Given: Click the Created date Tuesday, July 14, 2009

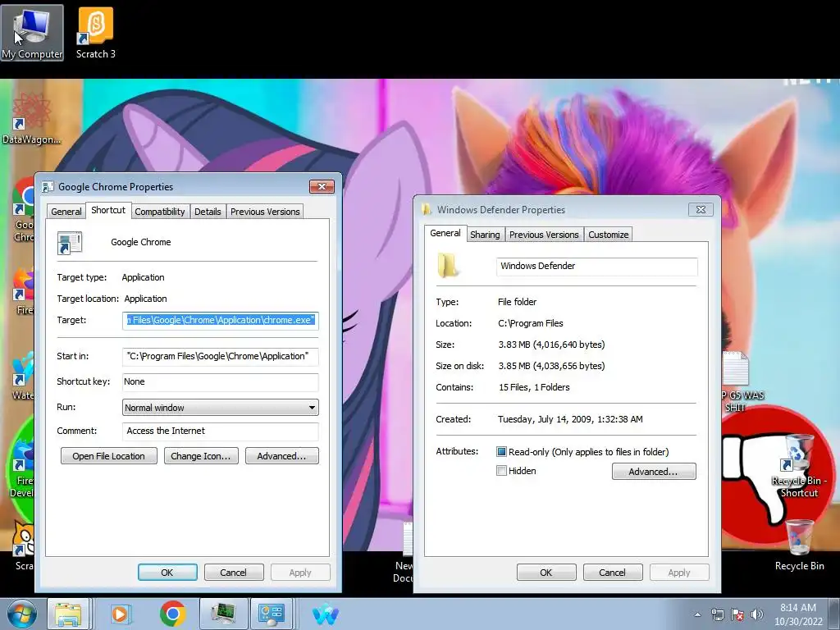Looking at the screenshot, I should 570,419.
